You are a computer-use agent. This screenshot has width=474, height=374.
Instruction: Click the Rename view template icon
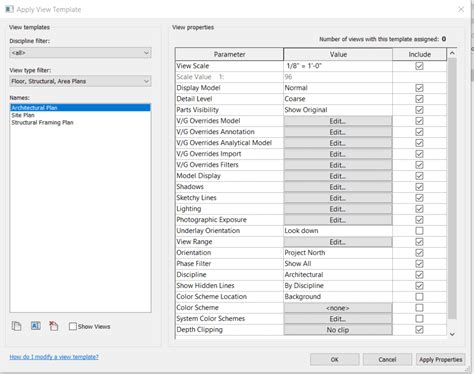[35, 326]
